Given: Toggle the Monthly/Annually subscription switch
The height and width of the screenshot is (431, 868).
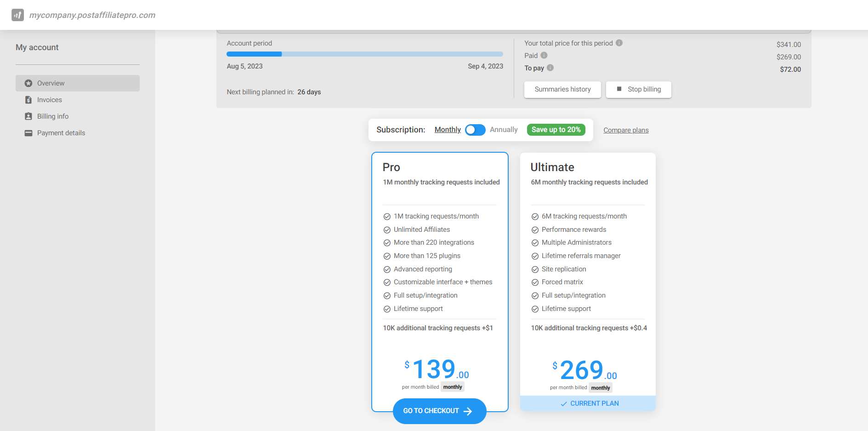Looking at the screenshot, I should pyautogui.click(x=475, y=130).
